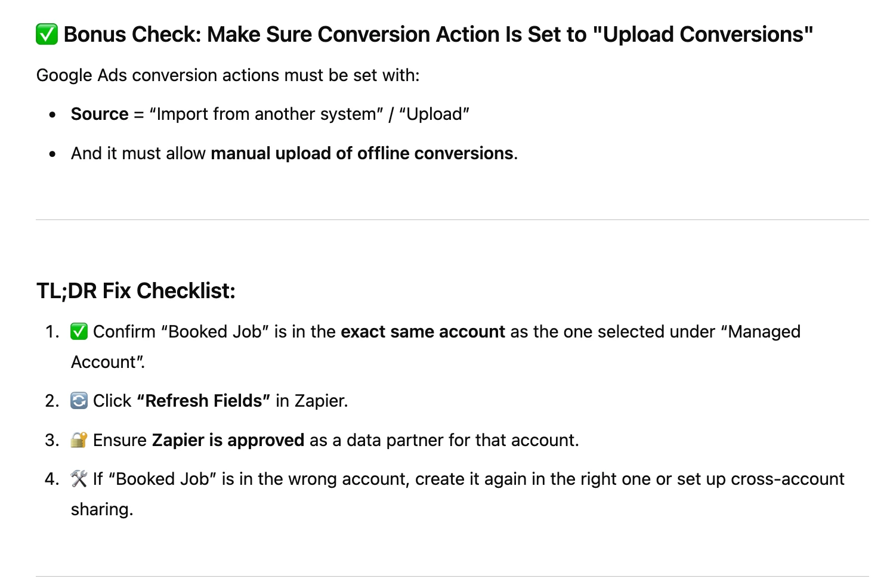Click the bullet before Source line

tap(53, 114)
